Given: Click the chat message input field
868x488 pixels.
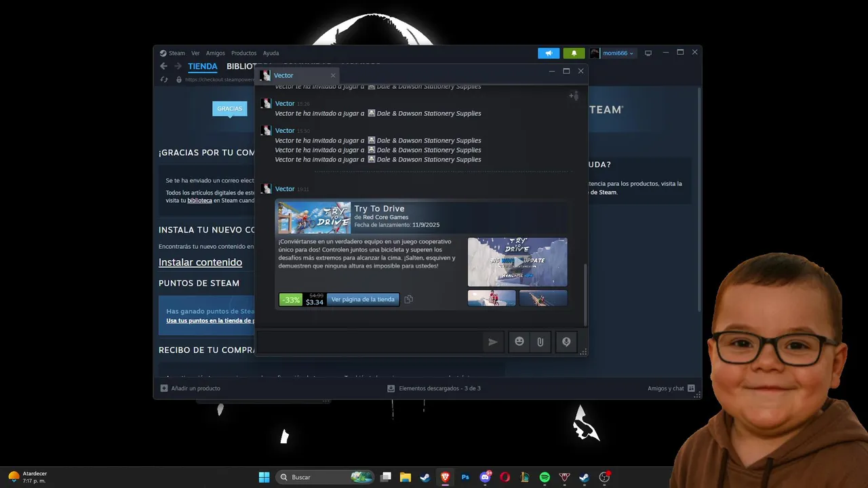Looking at the screenshot, I should (369, 342).
